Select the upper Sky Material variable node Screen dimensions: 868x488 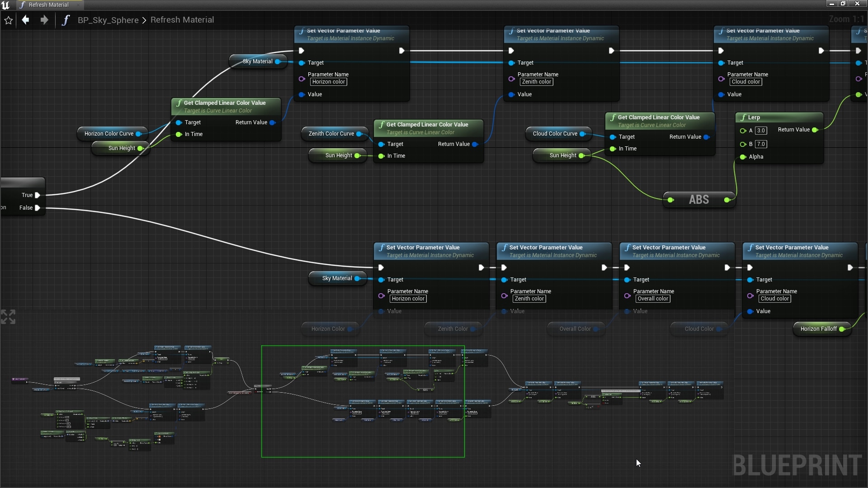258,61
